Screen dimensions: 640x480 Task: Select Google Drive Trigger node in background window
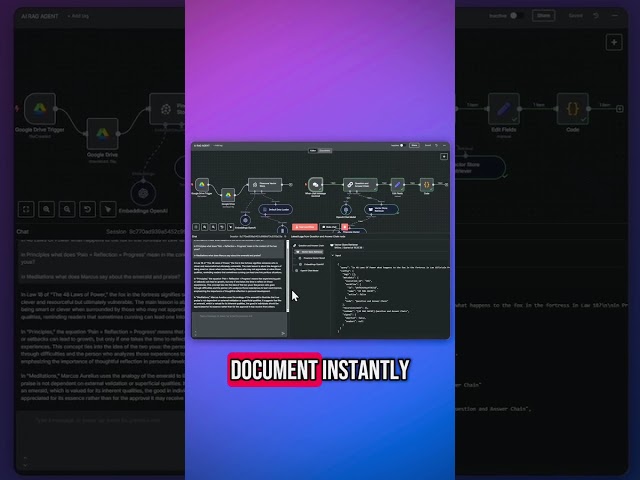pos(40,109)
